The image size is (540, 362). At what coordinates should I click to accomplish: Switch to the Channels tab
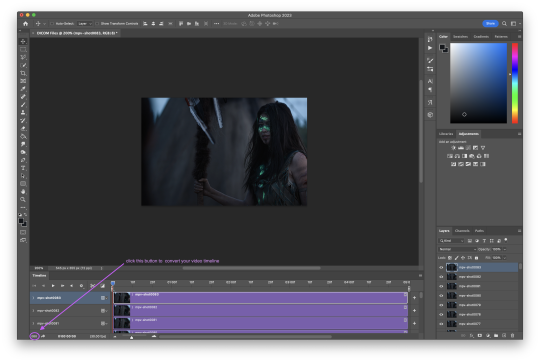coord(462,231)
